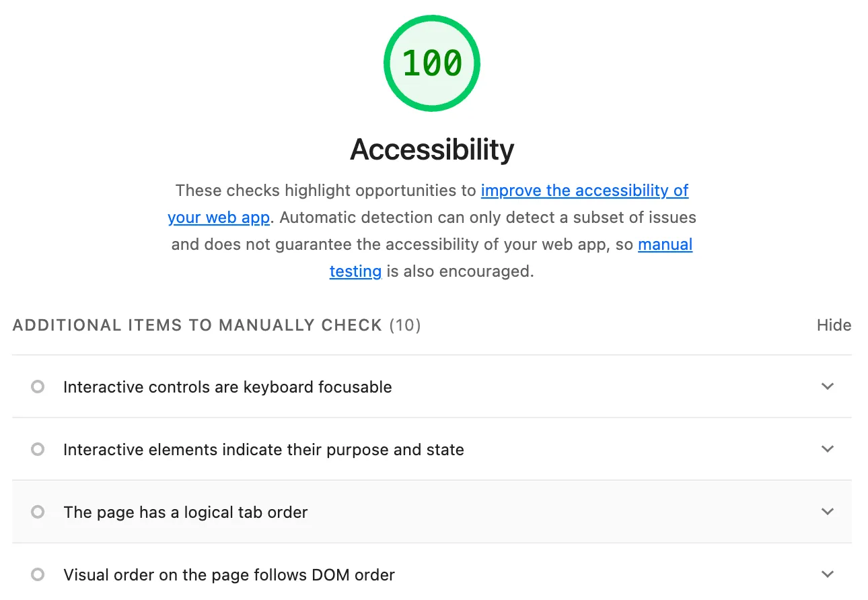Open the manual testing link
This screenshot has height=600, width=868.
665,244
